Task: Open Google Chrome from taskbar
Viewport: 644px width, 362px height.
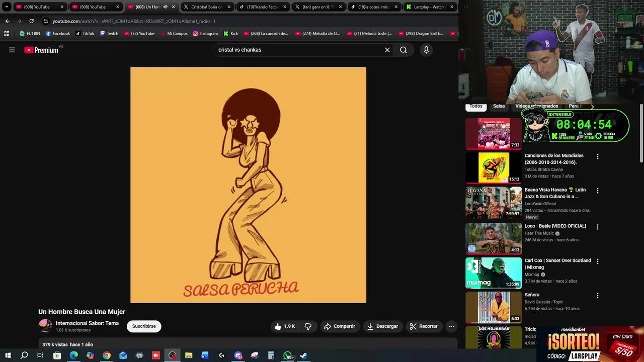Action: tap(107, 355)
